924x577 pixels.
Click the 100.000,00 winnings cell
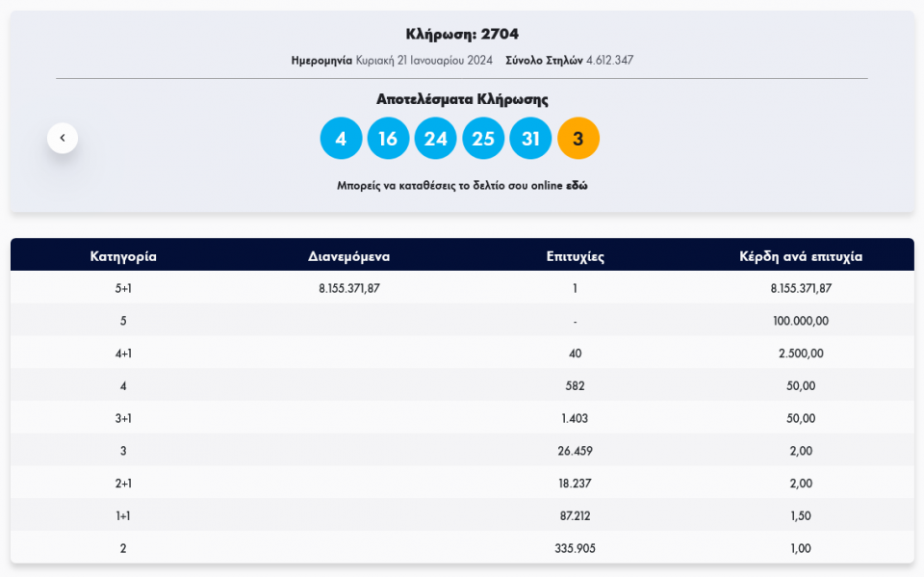click(x=801, y=321)
